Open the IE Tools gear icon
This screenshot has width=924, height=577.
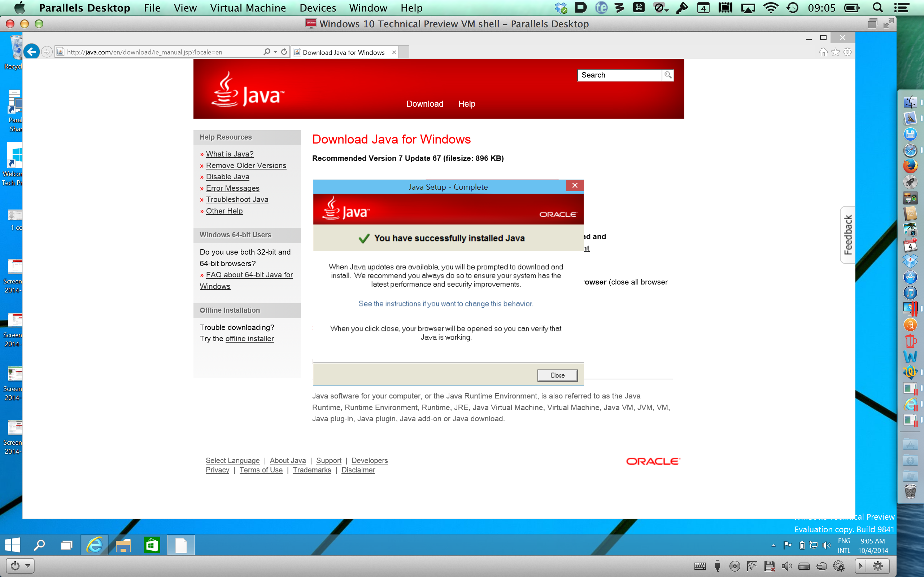[847, 52]
